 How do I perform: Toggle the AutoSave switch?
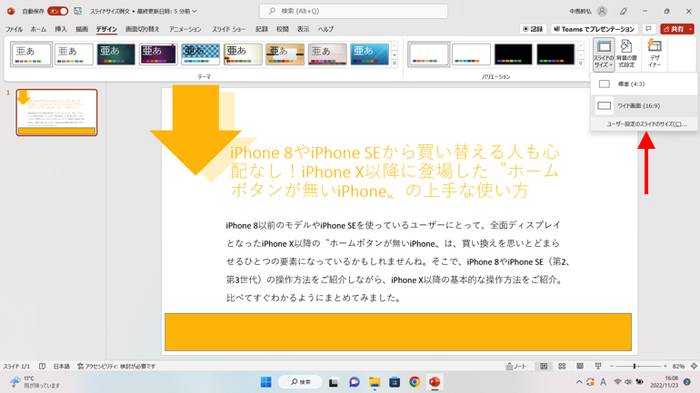coord(58,11)
